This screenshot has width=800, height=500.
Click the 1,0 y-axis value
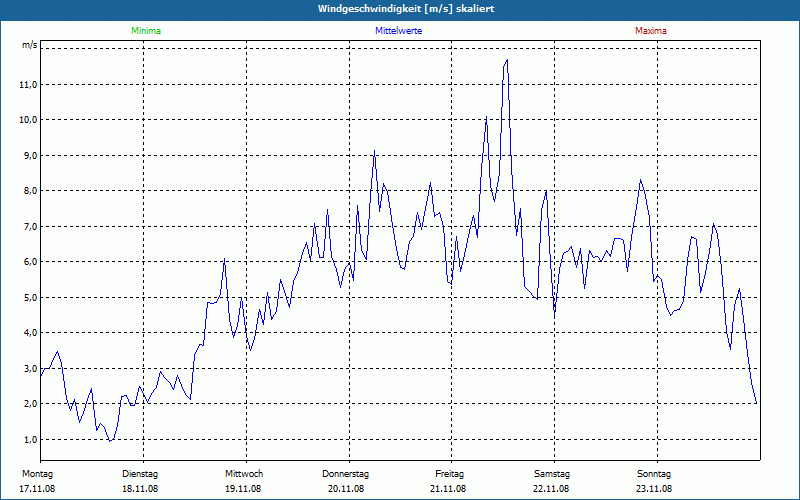[30, 439]
